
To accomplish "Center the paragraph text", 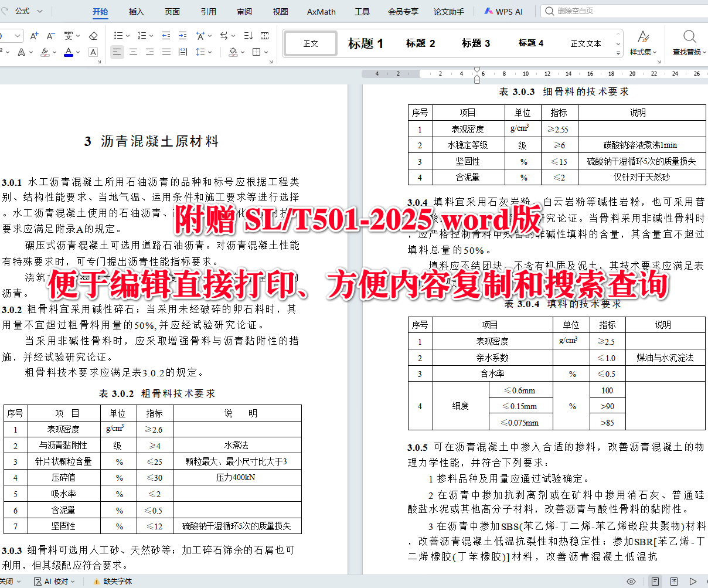I will 134,52.
